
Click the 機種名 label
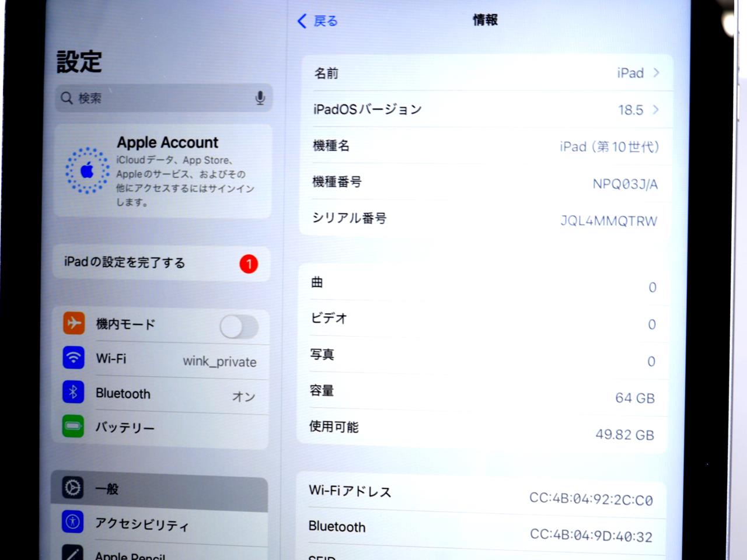pos(331,146)
